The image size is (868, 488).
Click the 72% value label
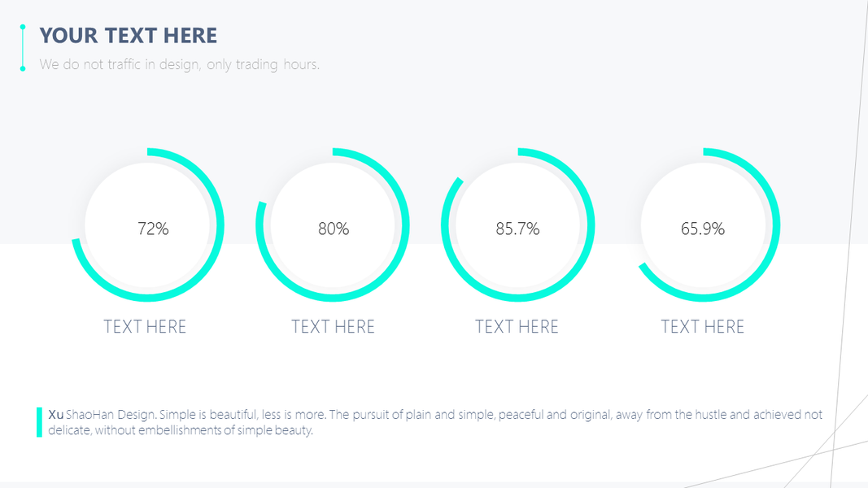(x=153, y=229)
